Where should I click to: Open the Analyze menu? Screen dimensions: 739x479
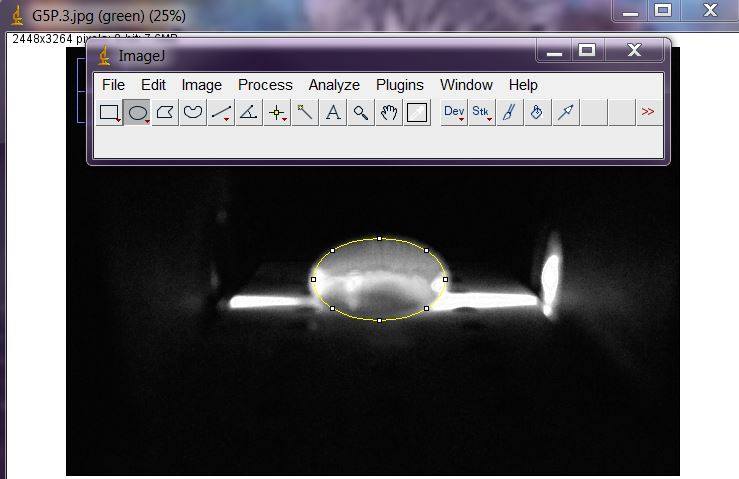[333, 85]
